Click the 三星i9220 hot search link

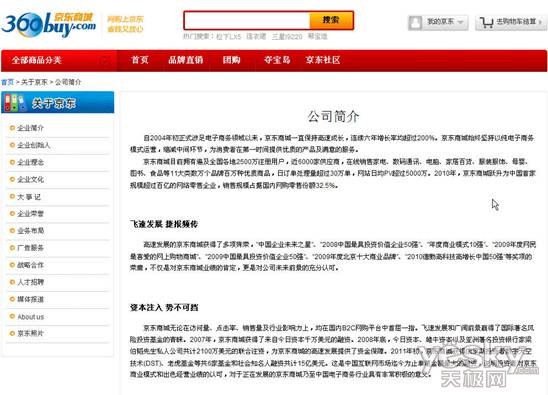(x=287, y=36)
